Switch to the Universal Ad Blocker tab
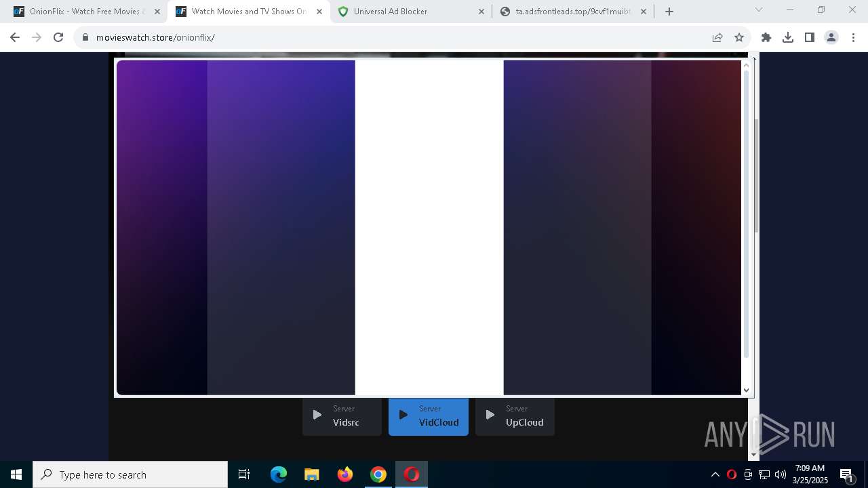868x488 pixels. pyautogui.click(x=411, y=12)
